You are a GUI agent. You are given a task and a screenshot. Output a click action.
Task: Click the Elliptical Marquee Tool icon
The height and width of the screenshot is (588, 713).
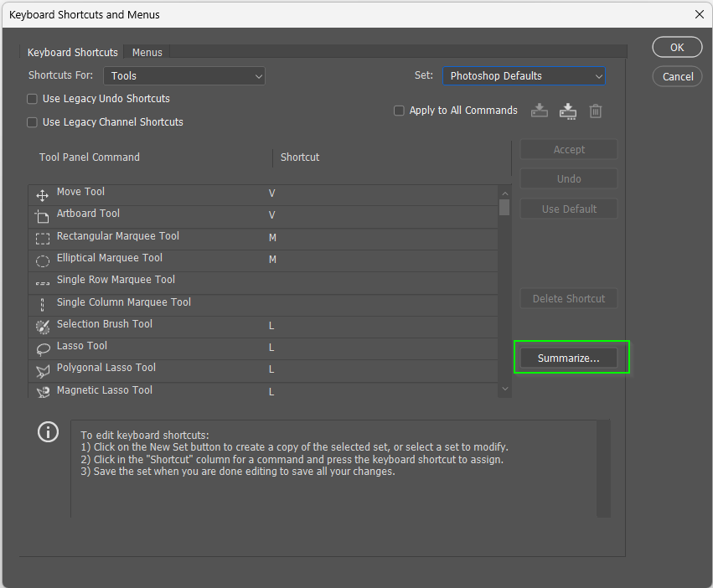click(x=42, y=260)
